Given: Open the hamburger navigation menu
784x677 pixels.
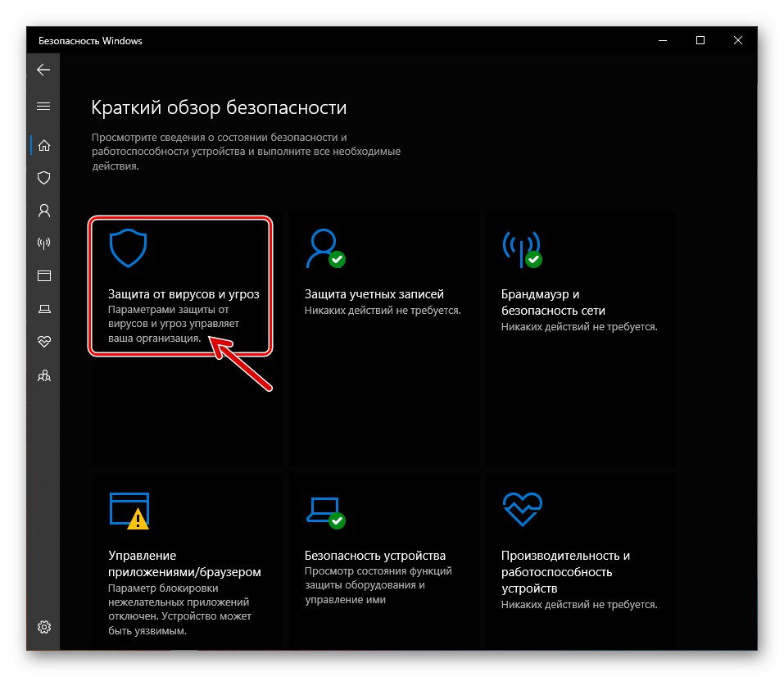Looking at the screenshot, I should [43, 106].
